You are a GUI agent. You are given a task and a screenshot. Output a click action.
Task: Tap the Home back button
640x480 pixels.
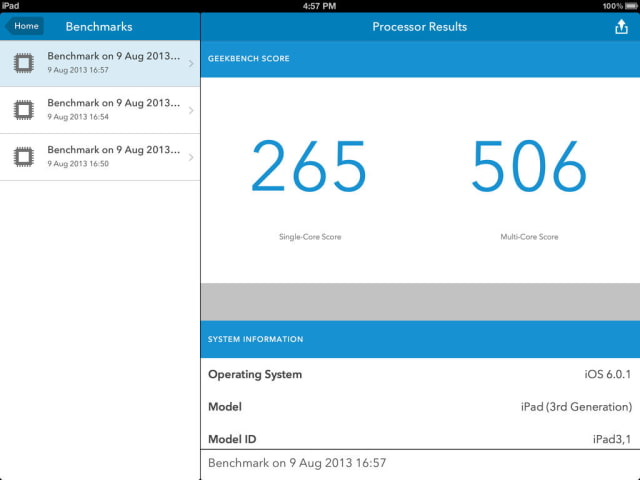(24, 26)
